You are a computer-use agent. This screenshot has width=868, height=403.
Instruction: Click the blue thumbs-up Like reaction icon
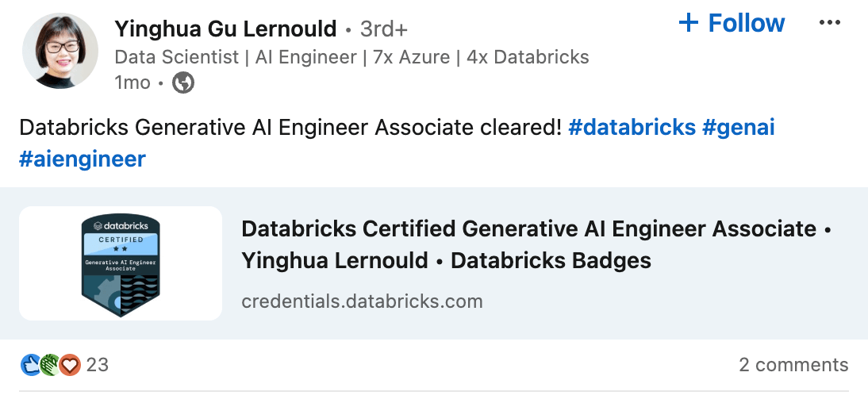coord(30,365)
